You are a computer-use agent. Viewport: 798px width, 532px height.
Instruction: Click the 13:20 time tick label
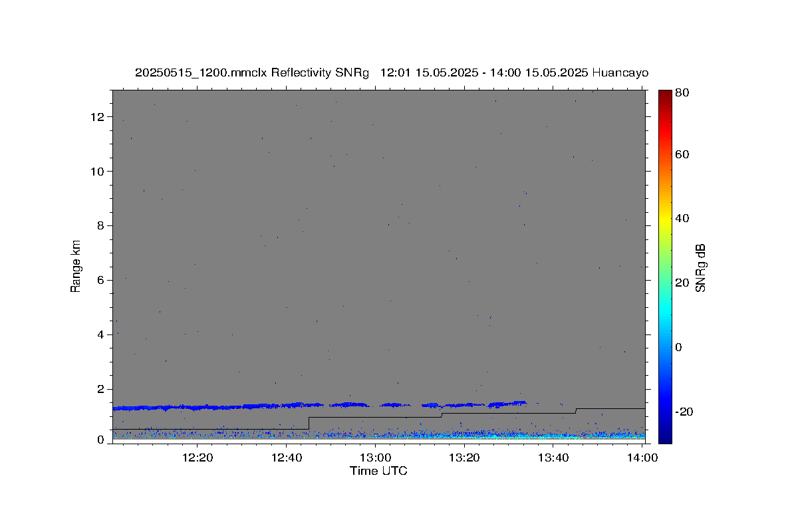pyautogui.click(x=464, y=458)
